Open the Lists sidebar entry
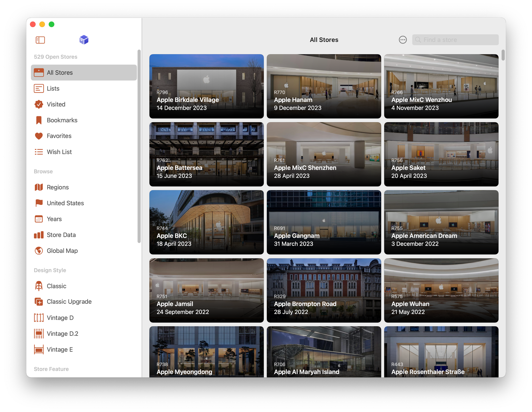This screenshot has height=412, width=532. [x=53, y=88]
